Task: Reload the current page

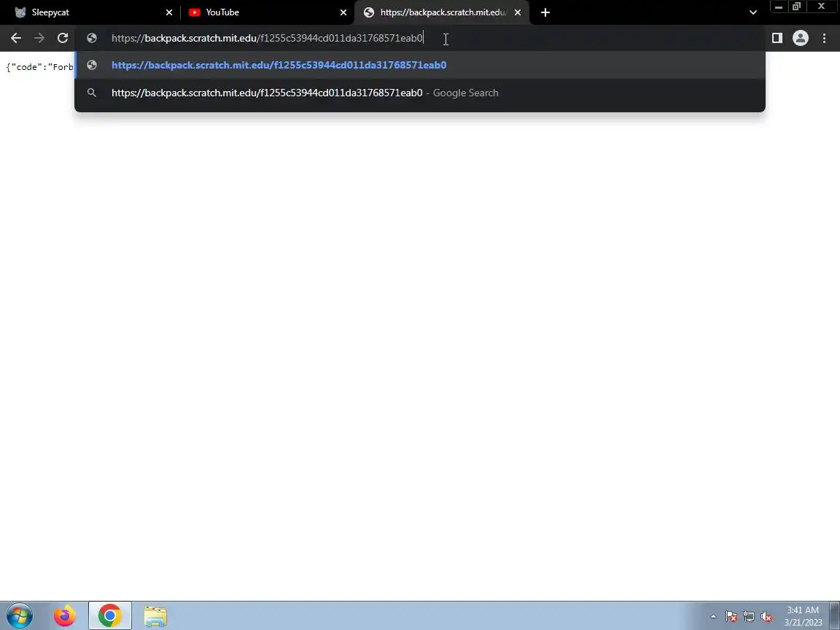Action: tap(63, 38)
